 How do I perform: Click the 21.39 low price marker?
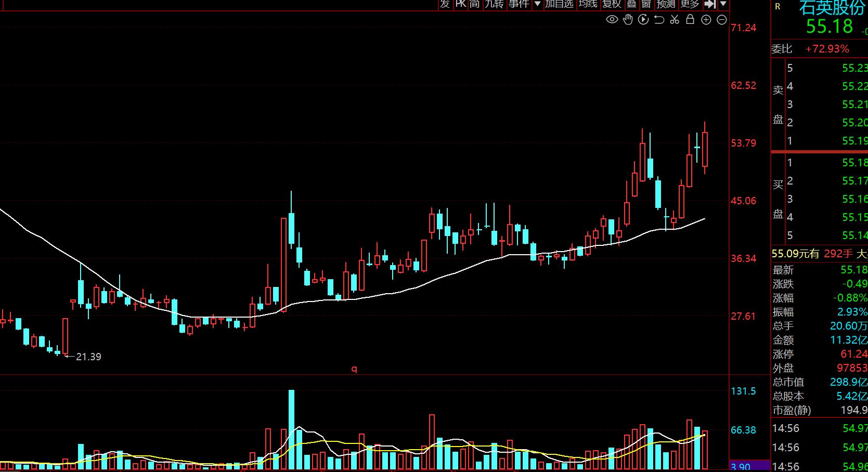point(88,357)
